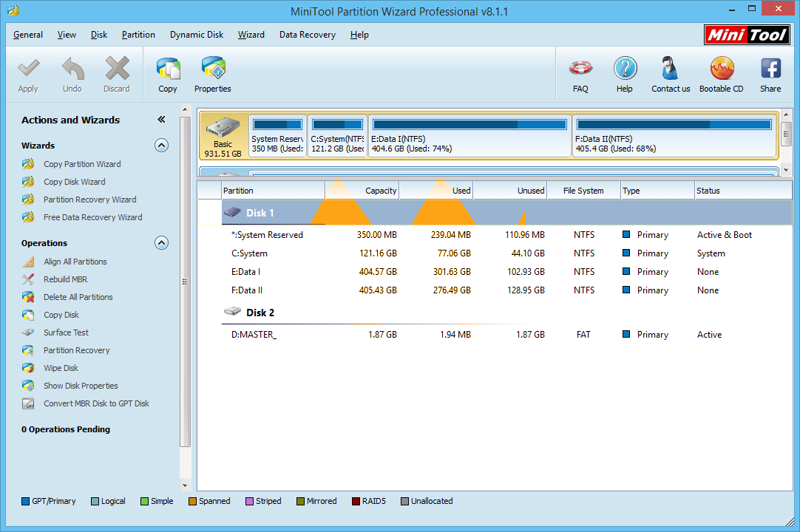Click the Copy Partition Wizard icon
This screenshot has width=800, height=532.
click(x=28, y=164)
